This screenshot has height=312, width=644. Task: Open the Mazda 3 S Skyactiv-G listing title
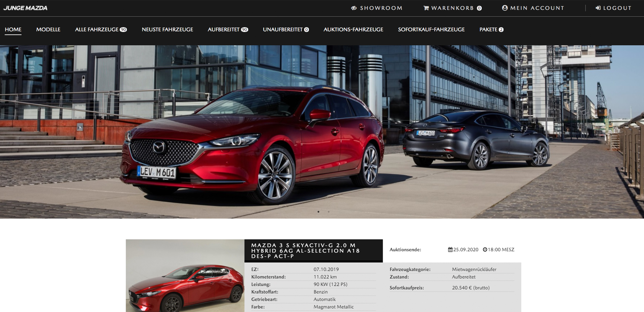[x=306, y=251]
